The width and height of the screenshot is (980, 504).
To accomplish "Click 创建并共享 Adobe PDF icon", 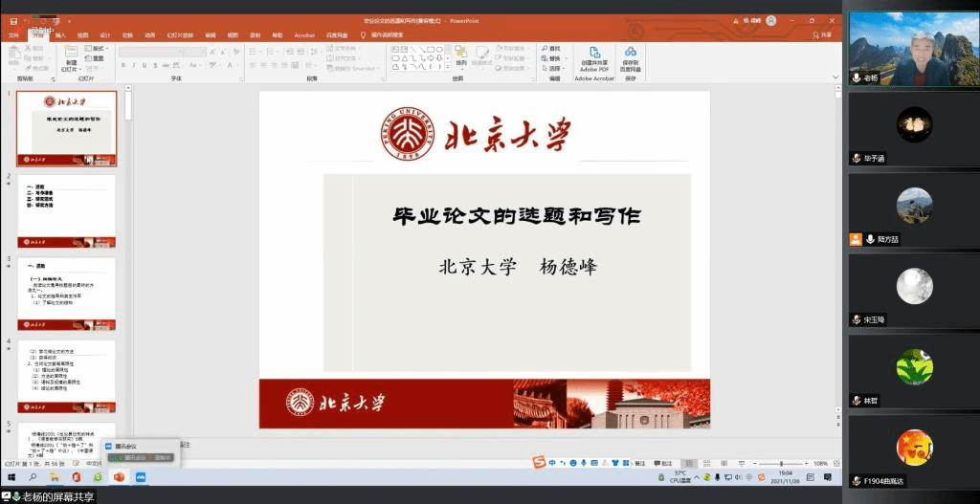I will 594,58.
